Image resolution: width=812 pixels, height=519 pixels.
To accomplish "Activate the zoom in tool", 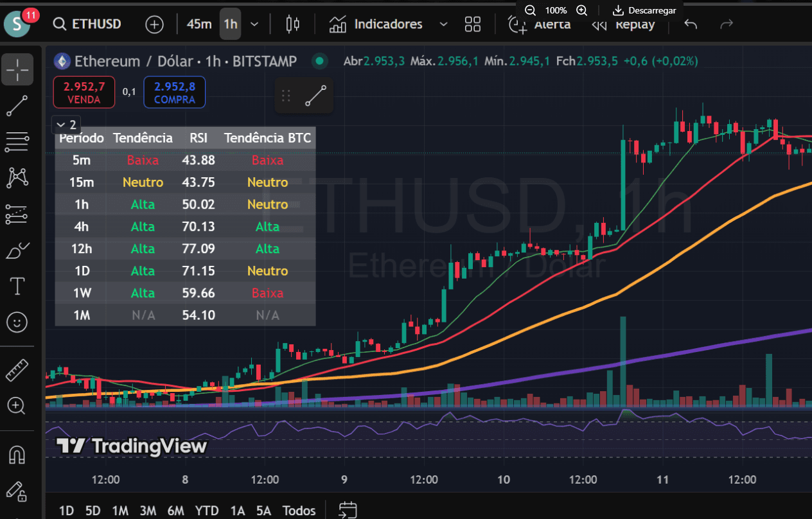I will pyautogui.click(x=17, y=406).
